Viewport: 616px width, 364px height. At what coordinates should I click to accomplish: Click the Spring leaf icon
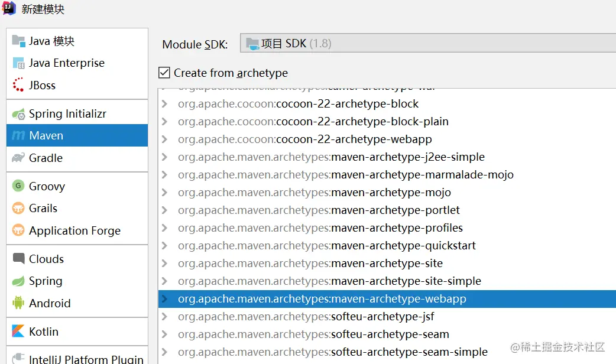pyautogui.click(x=18, y=281)
